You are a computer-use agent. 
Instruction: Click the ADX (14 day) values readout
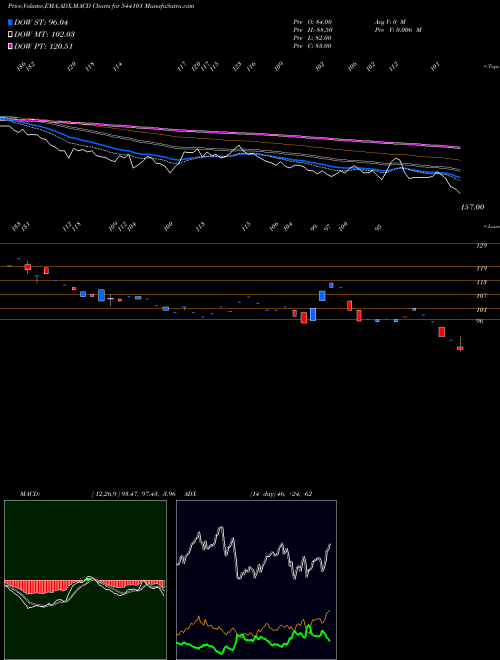coord(281,494)
